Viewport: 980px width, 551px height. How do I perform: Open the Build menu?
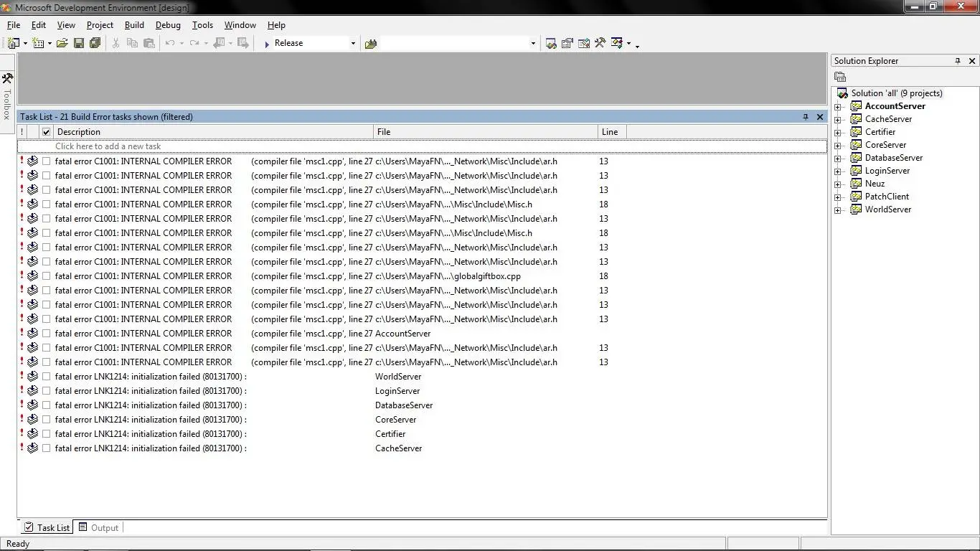134,25
